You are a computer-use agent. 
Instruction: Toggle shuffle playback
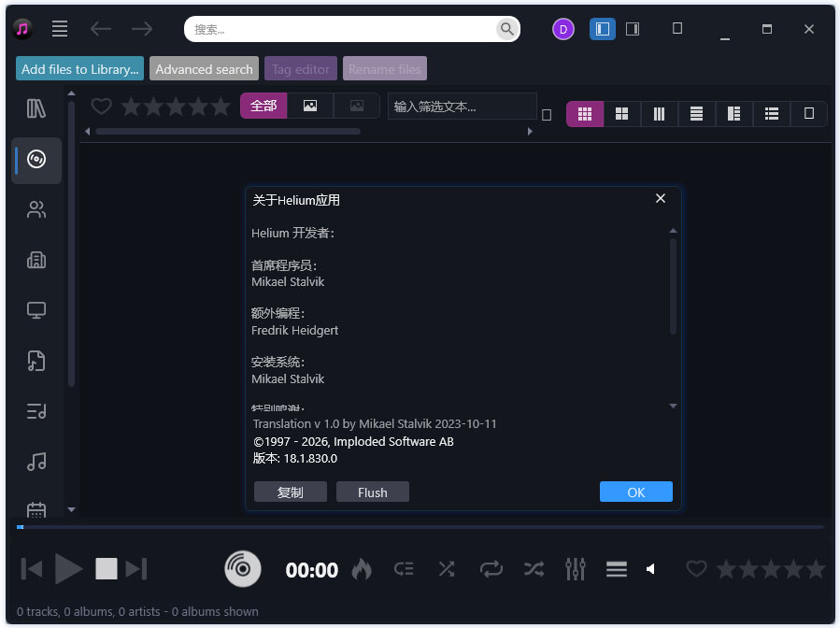534,569
